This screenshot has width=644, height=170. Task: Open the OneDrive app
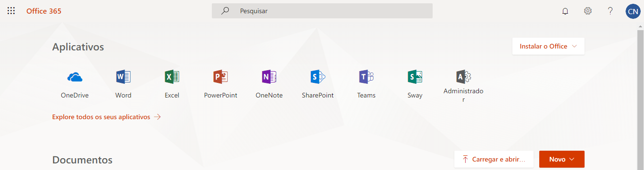coord(75,84)
